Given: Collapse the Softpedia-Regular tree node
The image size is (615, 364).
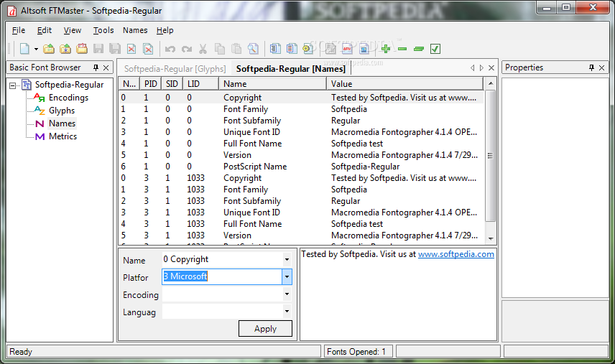Looking at the screenshot, I should (13, 85).
